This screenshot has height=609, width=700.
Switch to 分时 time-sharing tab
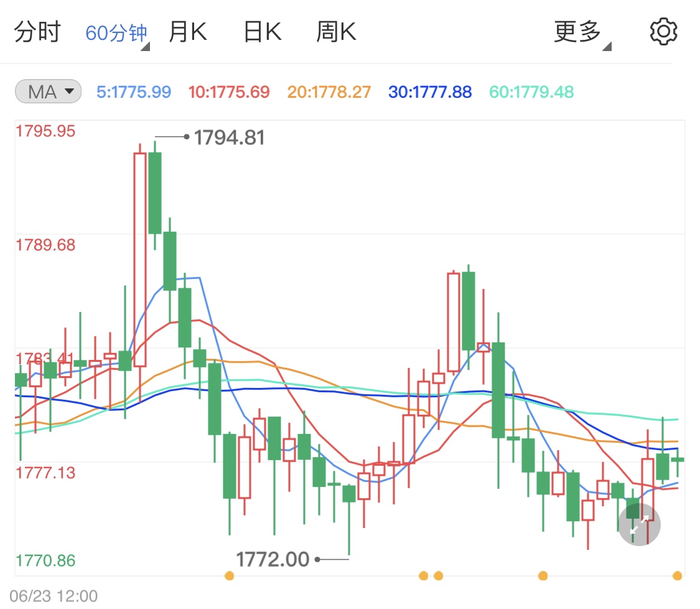point(37,32)
